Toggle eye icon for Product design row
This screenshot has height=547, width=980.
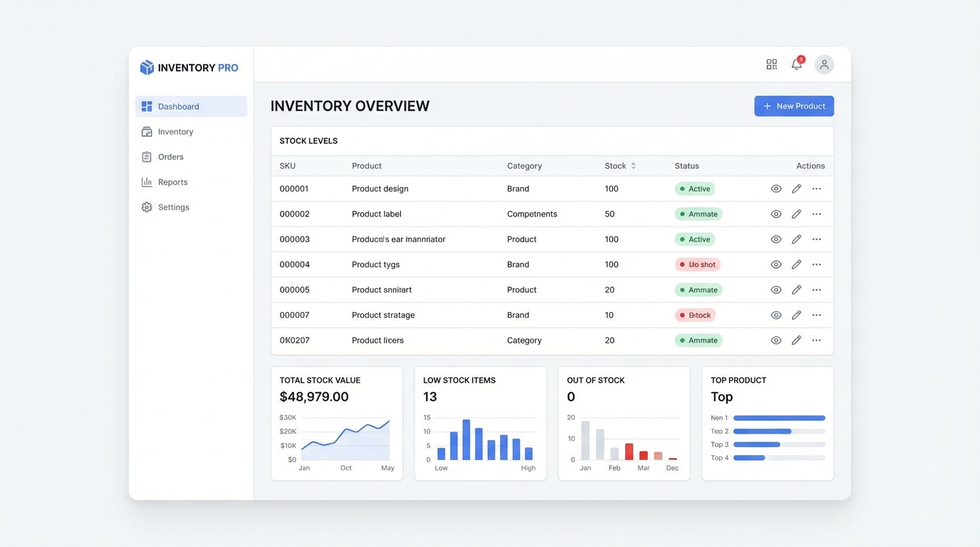[776, 189]
